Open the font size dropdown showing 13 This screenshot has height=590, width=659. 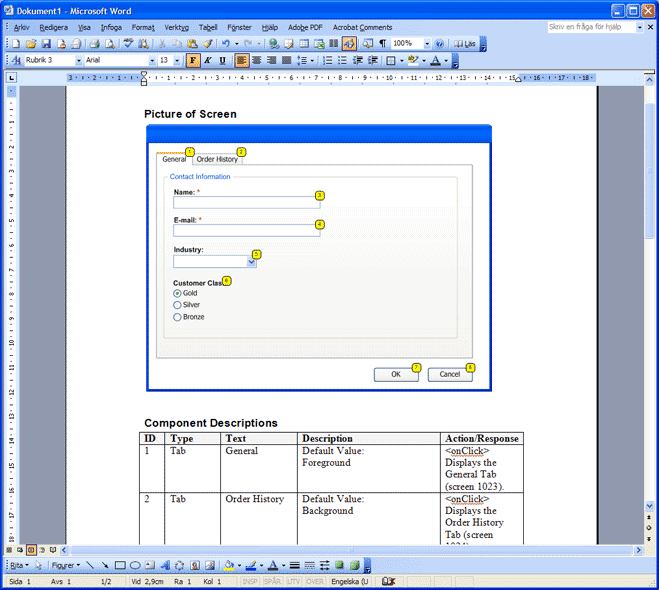[x=177, y=61]
